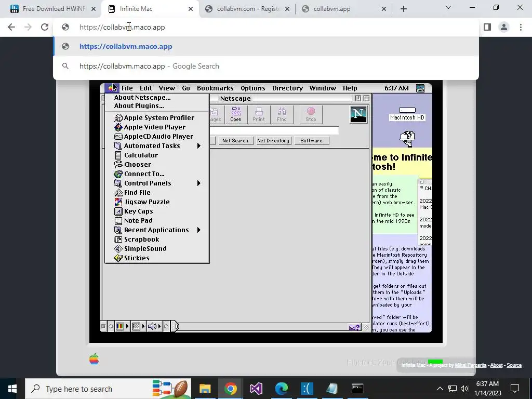
Task: Open the Source link in the footer
Action: (514, 365)
